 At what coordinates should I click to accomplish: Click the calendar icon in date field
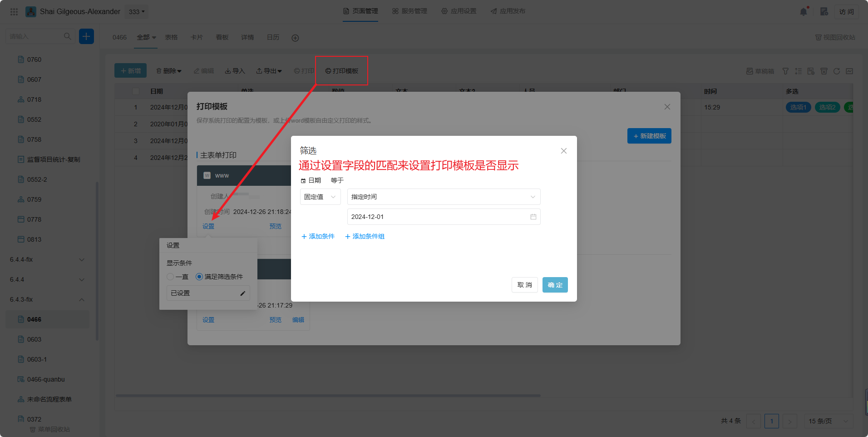click(x=533, y=217)
